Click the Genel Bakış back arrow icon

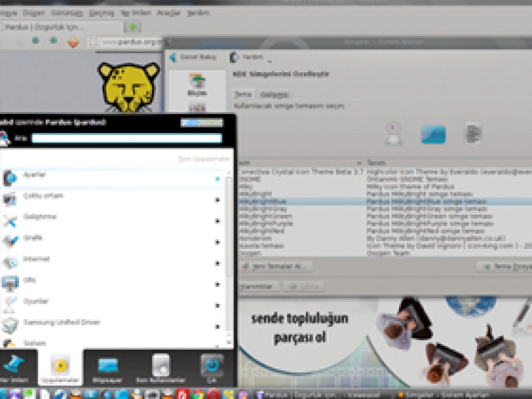pos(173,57)
